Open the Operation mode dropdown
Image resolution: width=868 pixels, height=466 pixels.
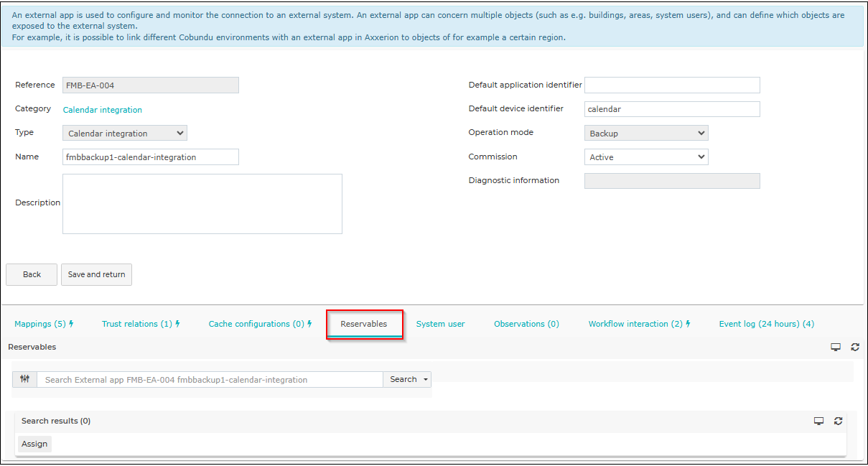coord(646,134)
